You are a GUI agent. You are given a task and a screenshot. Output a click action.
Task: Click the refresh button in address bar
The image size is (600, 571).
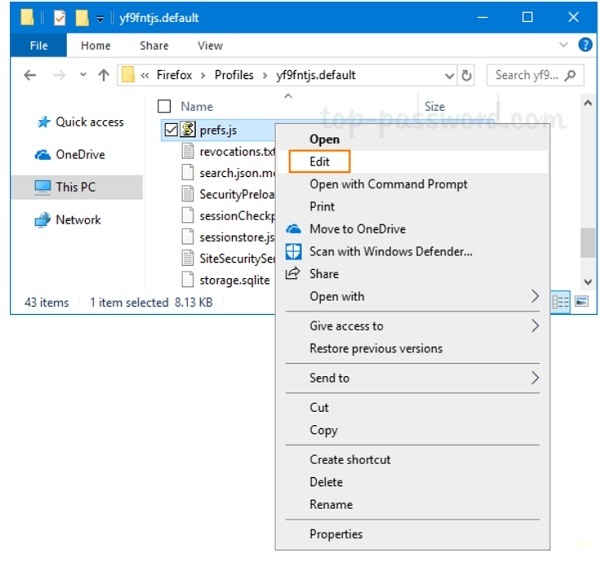coord(466,75)
